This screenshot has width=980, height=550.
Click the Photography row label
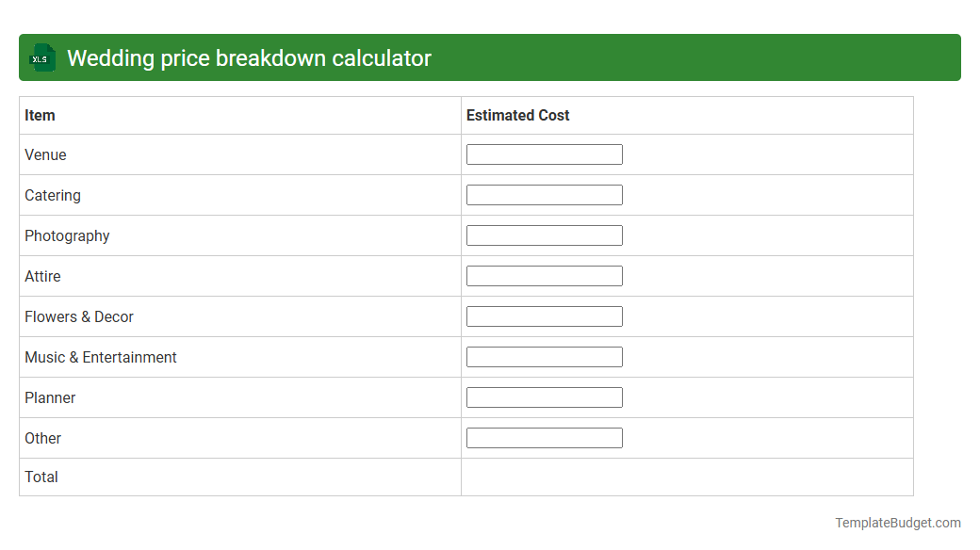(x=67, y=235)
